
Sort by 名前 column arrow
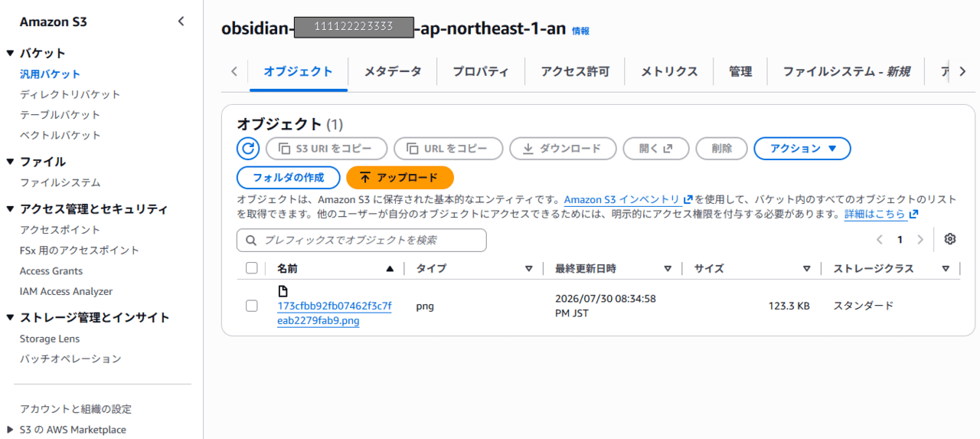[x=390, y=269]
